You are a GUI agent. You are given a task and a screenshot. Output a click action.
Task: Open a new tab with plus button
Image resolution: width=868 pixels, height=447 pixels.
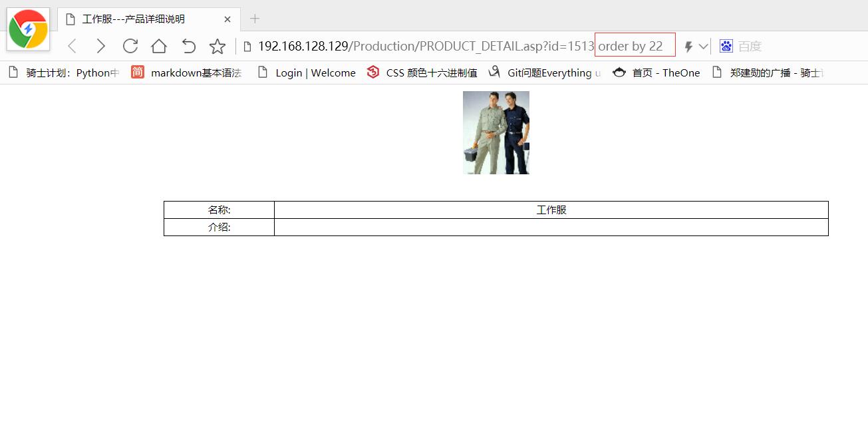tap(255, 19)
